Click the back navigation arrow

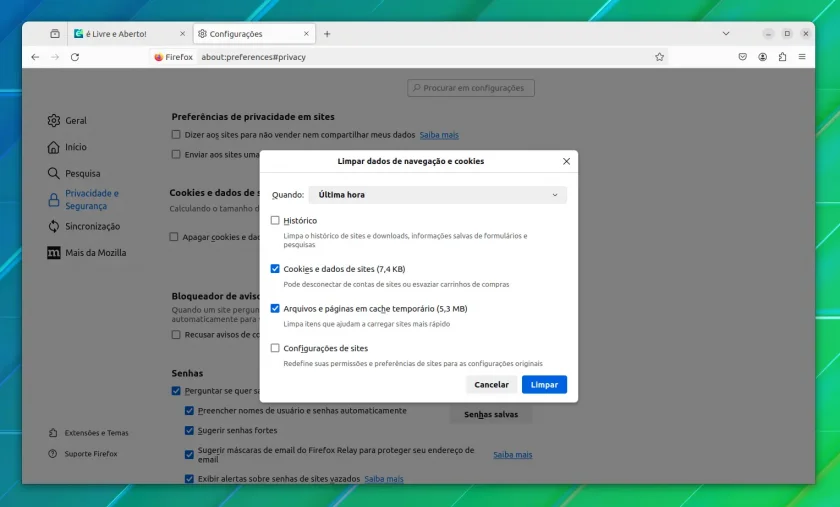35,57
